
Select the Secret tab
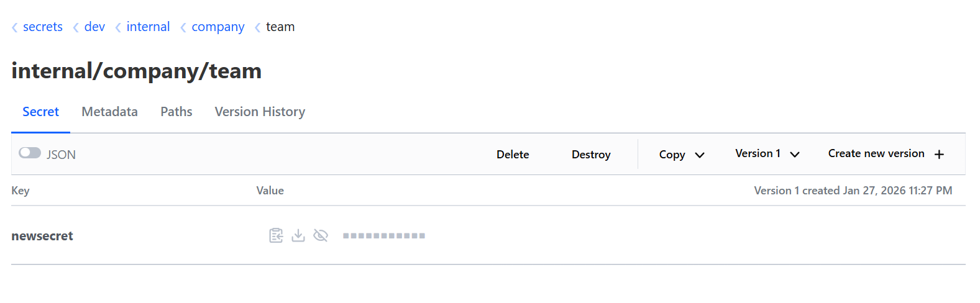pyautogui.click(x=40, y=112)
